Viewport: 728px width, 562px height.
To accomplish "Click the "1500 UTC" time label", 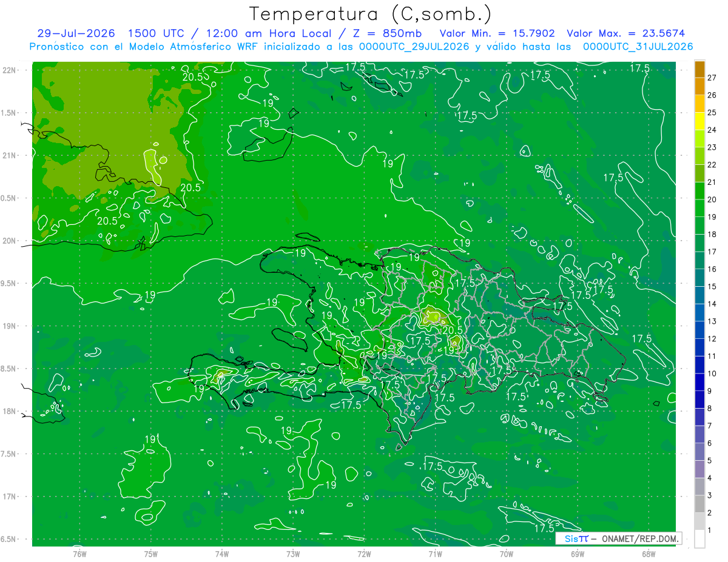I will click(156, 33).
